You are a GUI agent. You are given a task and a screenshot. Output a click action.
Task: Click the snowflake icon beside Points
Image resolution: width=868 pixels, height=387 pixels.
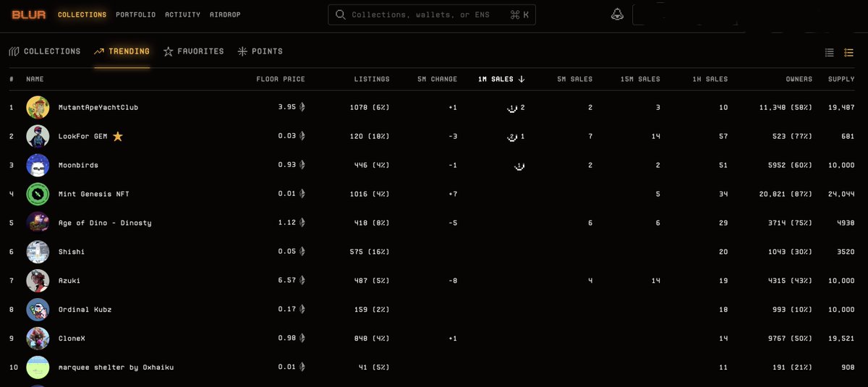[x=242, y=51]
